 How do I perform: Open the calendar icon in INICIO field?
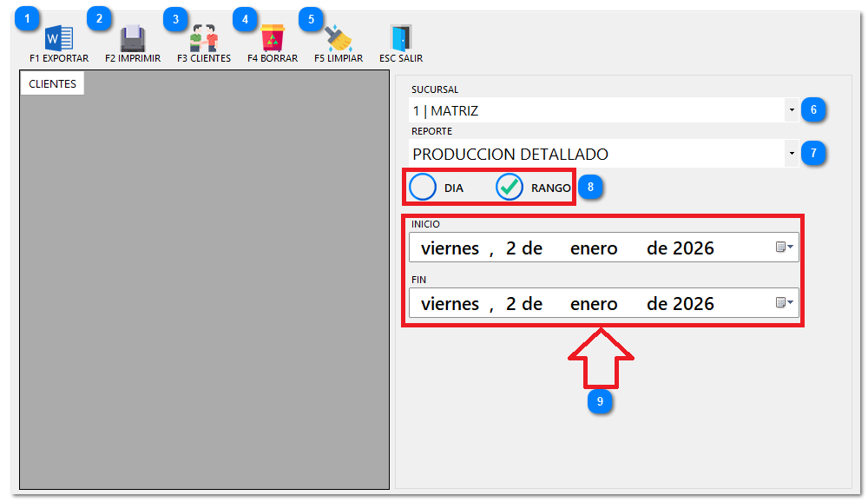[x=784, y=248]
